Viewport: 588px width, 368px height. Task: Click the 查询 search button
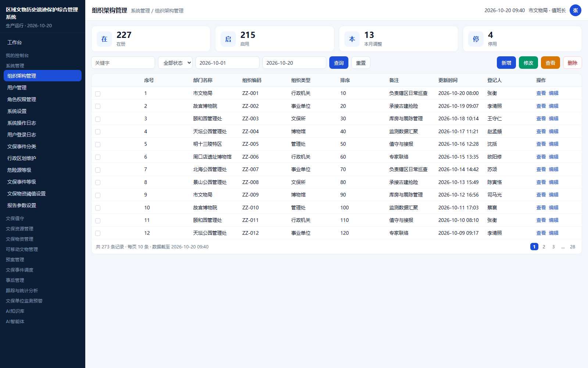(x=339, y=63)
